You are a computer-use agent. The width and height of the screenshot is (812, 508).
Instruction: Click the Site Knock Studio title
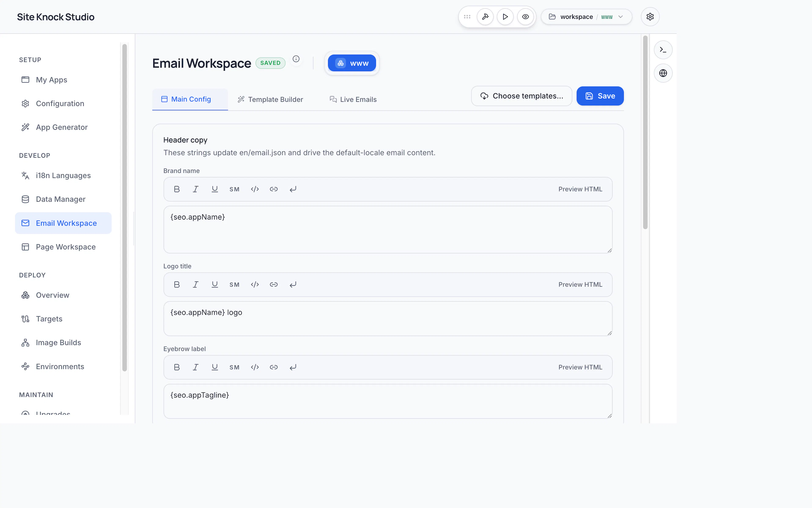[56, 17]
